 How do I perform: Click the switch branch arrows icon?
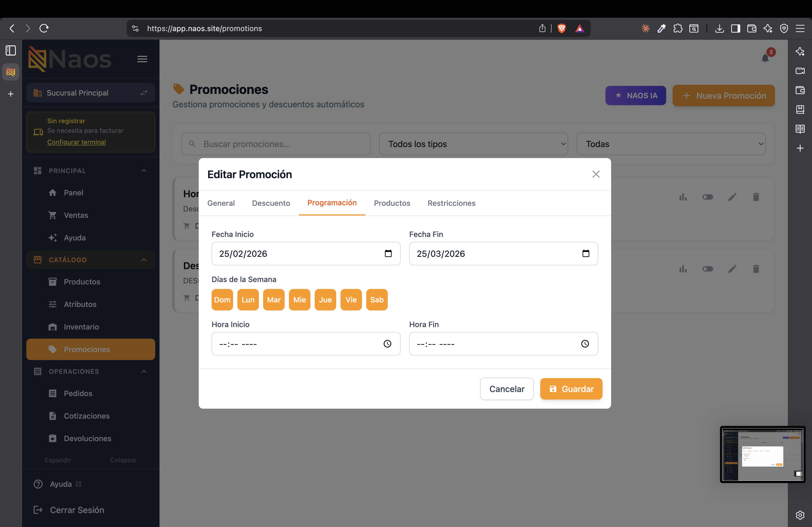(144, 93)
